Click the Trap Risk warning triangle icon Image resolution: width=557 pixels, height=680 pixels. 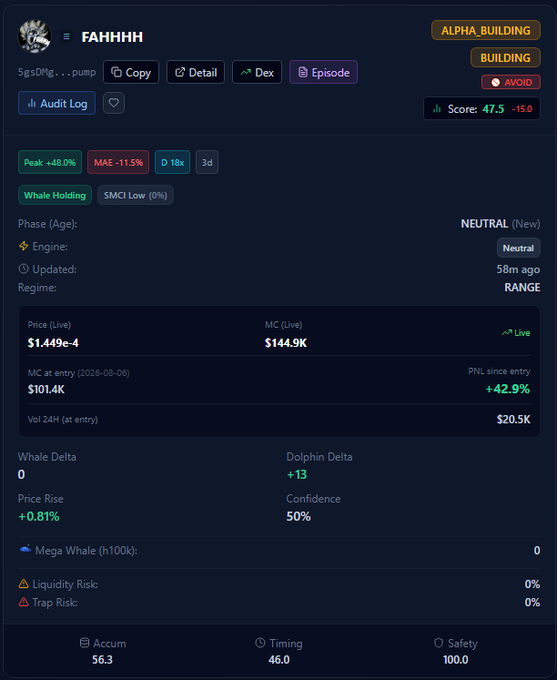coord(23,602)
